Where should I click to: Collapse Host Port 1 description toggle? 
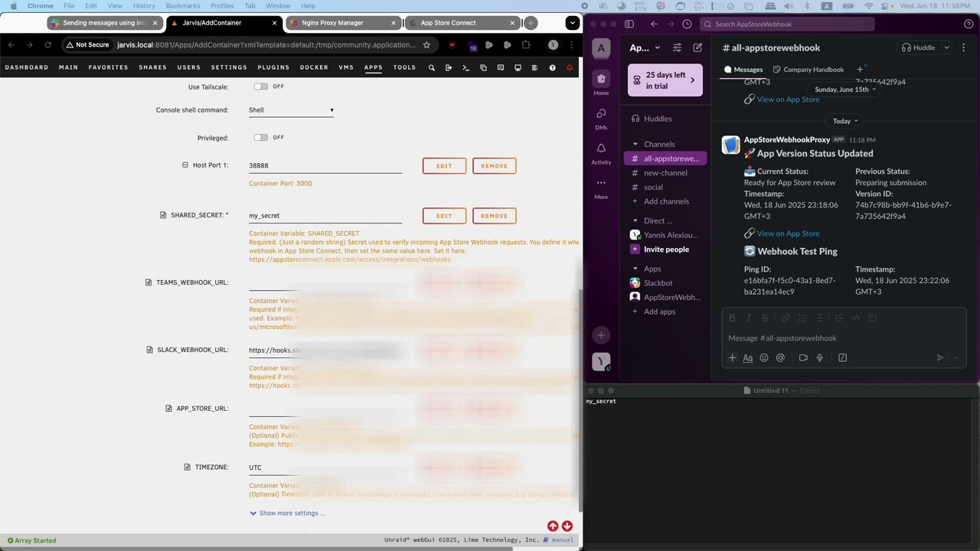pos(185,165)
